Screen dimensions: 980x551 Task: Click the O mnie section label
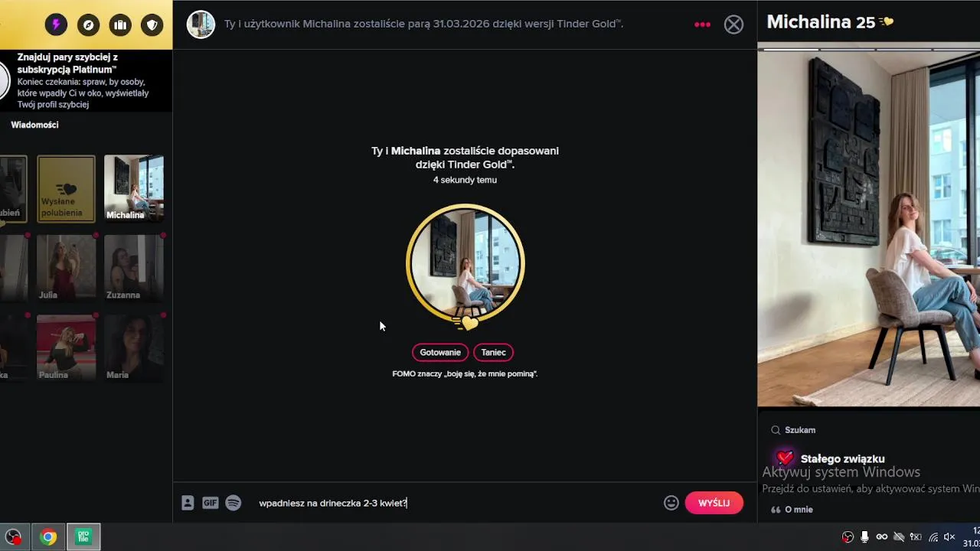tap(799, 510)
